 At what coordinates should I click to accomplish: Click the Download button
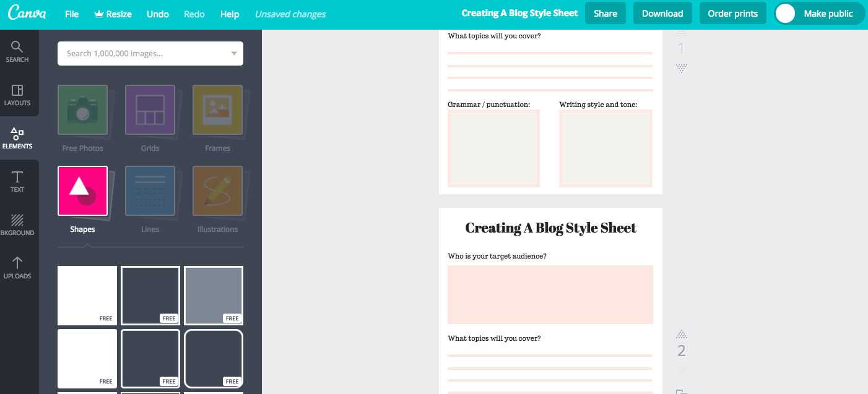click(662, 13)
